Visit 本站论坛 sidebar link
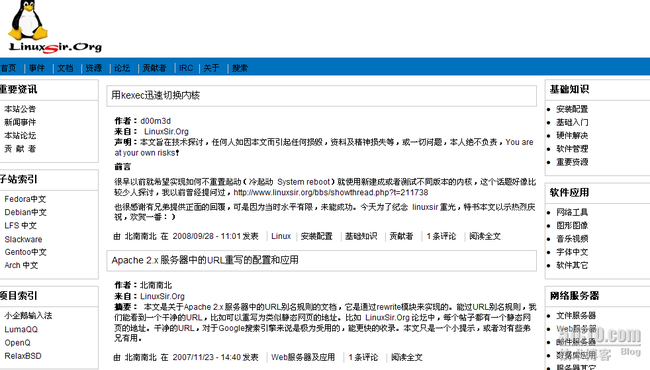The height and width of the screenshot is (370, 650). [20, 135]
